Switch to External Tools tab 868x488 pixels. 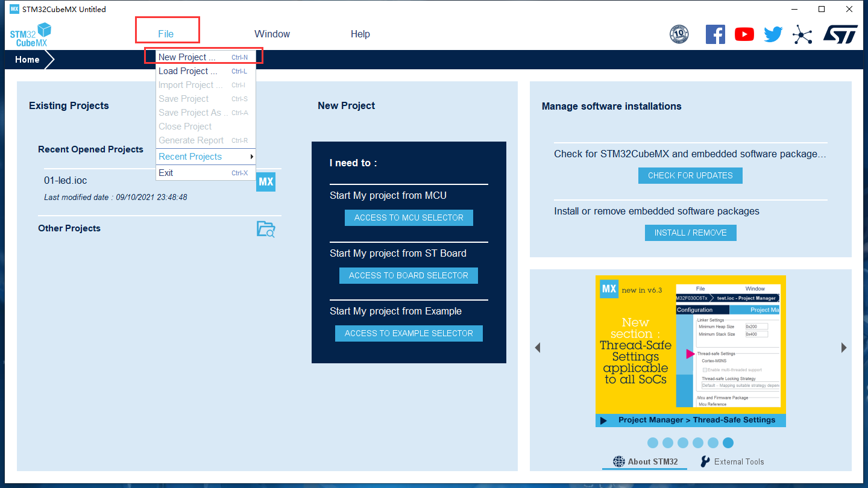732,462
